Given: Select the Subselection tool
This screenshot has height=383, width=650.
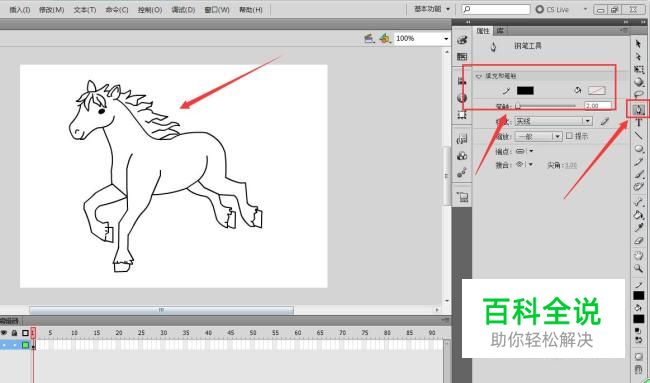Looking at the screenshot, I should (x=638, y=56).
